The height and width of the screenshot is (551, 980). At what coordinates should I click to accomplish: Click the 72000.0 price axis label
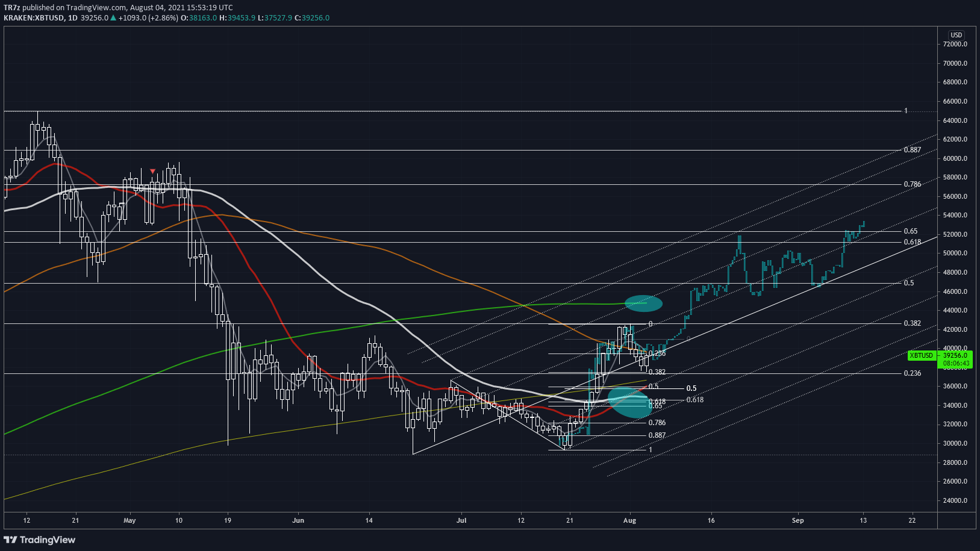tap(955, 45)
